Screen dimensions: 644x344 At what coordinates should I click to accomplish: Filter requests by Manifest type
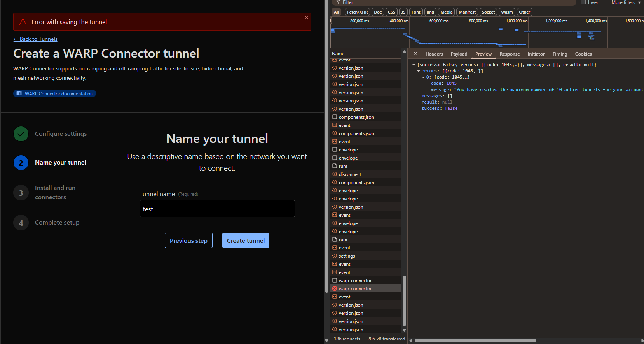tap(467, 12)
